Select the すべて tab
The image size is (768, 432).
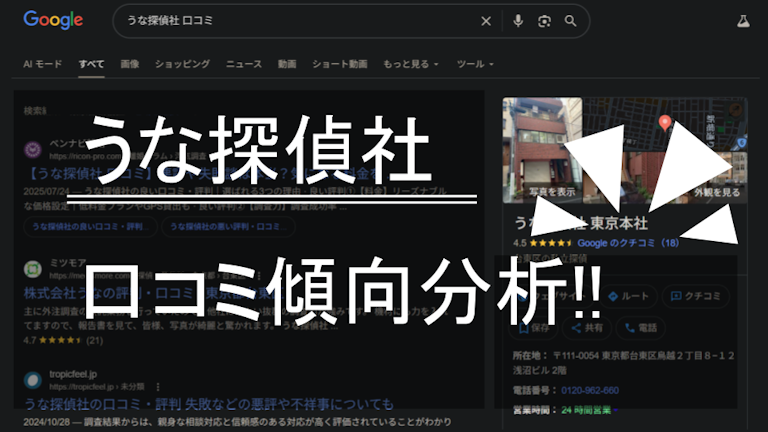pos(91,64)
